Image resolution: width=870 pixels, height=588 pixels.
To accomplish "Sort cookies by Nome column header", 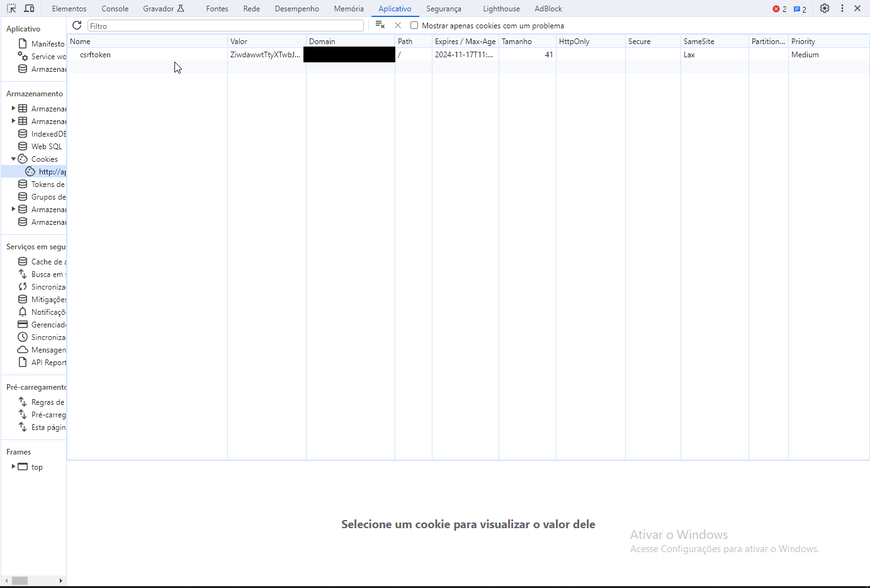I will (x=147, y=41).
